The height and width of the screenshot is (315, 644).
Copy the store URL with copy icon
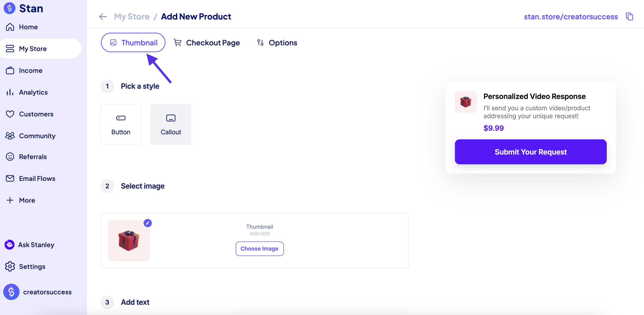point(629,17)
